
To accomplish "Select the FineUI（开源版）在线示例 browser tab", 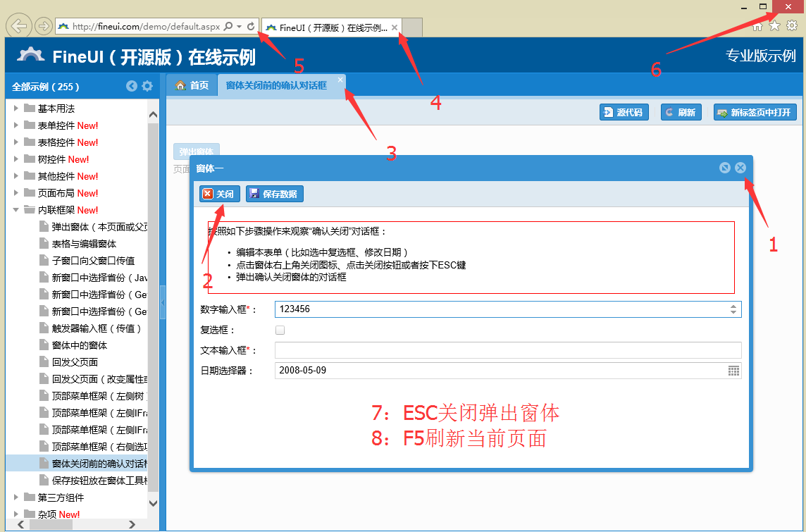I will pos(332,27).
